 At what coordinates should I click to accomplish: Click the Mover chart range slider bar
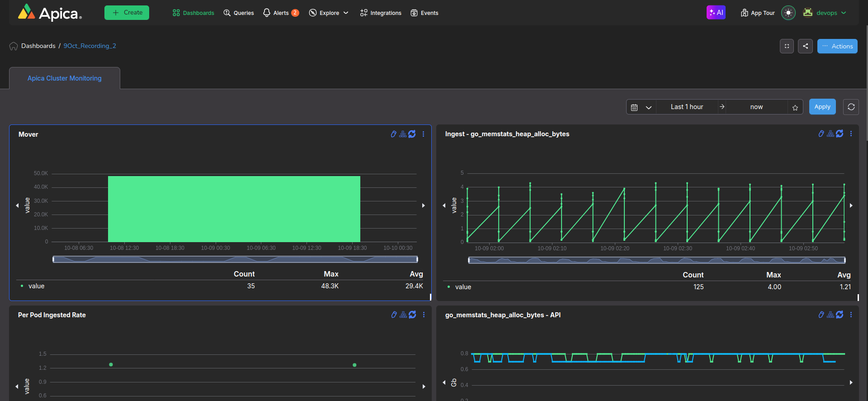235,259
